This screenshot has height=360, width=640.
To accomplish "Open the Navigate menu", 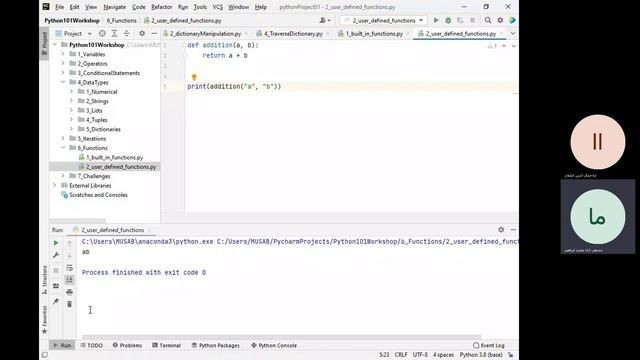I will [115, 7].
